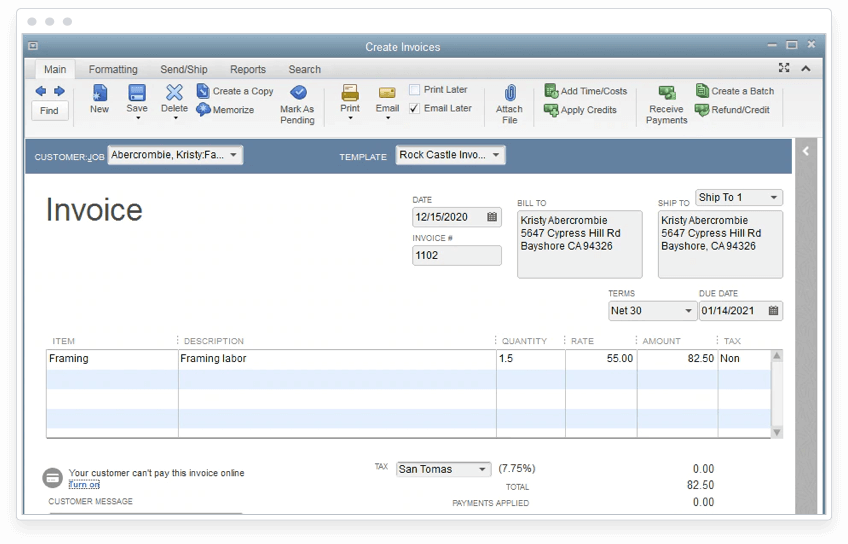This screenshot has width=848, height=544.
Task: Open the Send/Ship tab
Action: point(184,69)
